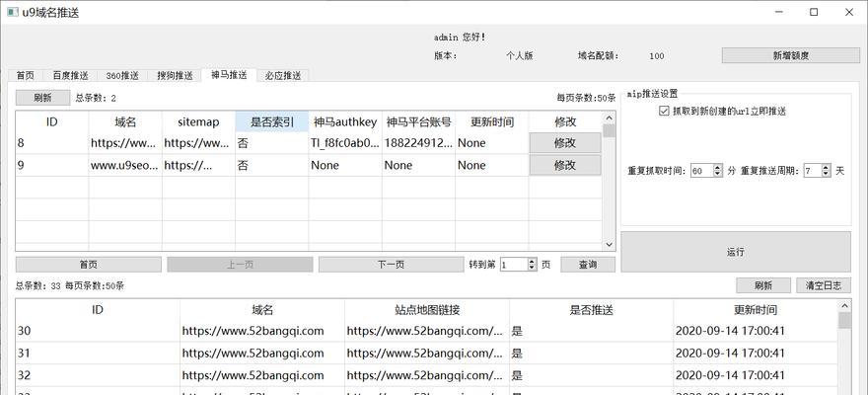The width and height of the screenshot is (868, 395).
Task: Click the 188224912... account cell
Action: 418,143
